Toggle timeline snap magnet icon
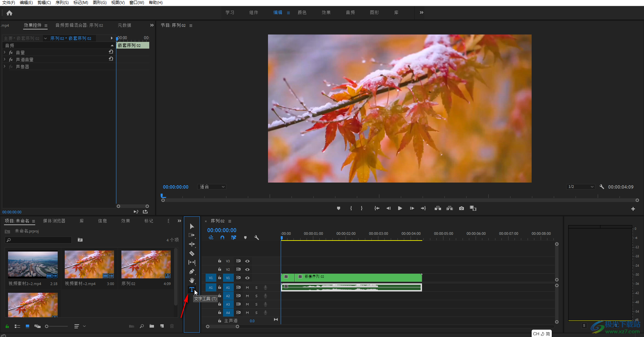Screen dimensions: 644x337 (x=222, y=238)
